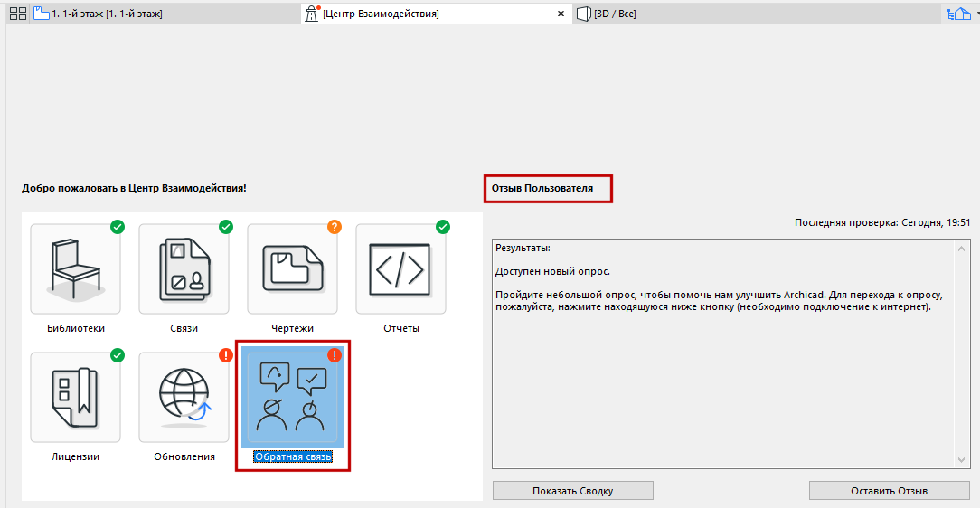980x508 pixels.
Task: Click the 3D window icon on 3D tab
Action: click(584, 14)
